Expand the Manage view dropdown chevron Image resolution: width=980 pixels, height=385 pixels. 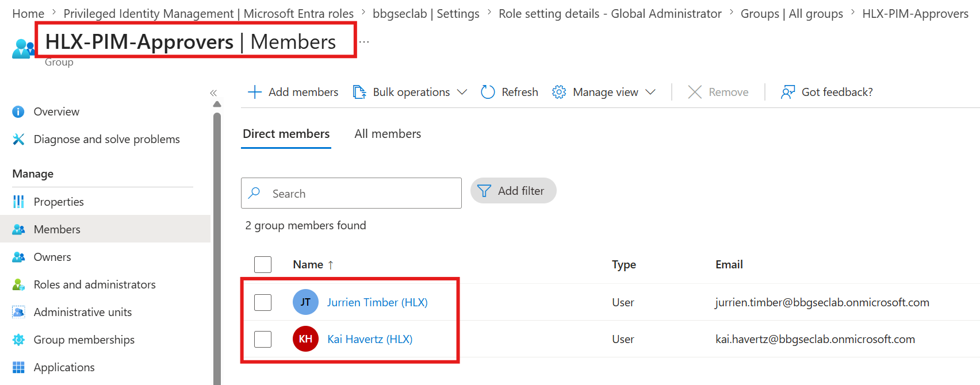click(x=650, y=92)
